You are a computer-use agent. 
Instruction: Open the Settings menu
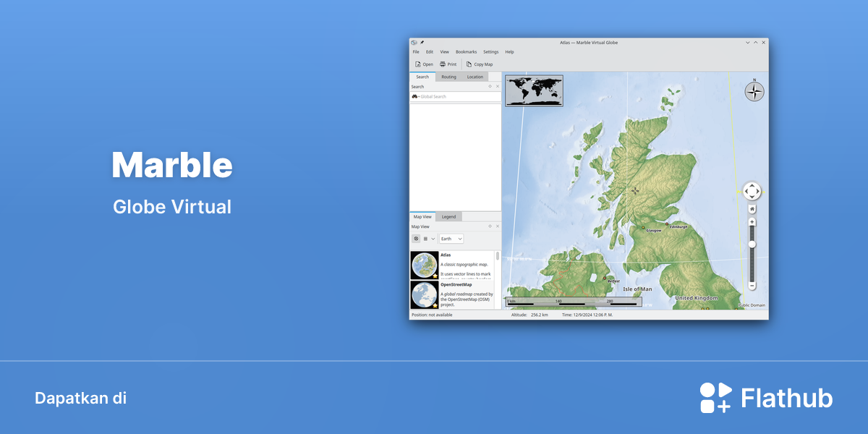pos(491,52)
